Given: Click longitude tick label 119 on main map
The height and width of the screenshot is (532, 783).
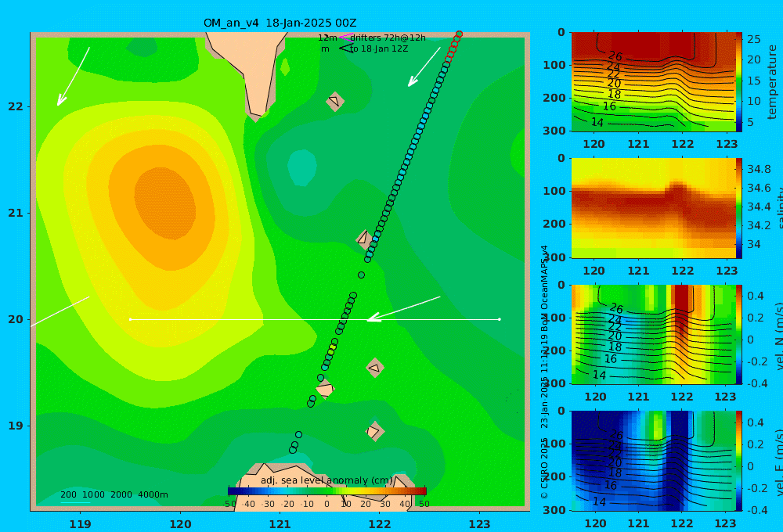Looking at the screenshot, I should click(x=81, y=524).
